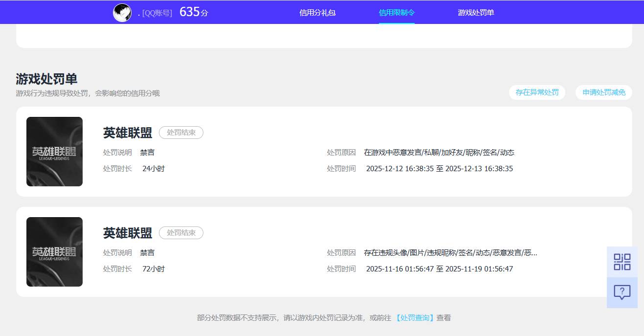Click the 635分 credit score

click(x=194, y=12)
